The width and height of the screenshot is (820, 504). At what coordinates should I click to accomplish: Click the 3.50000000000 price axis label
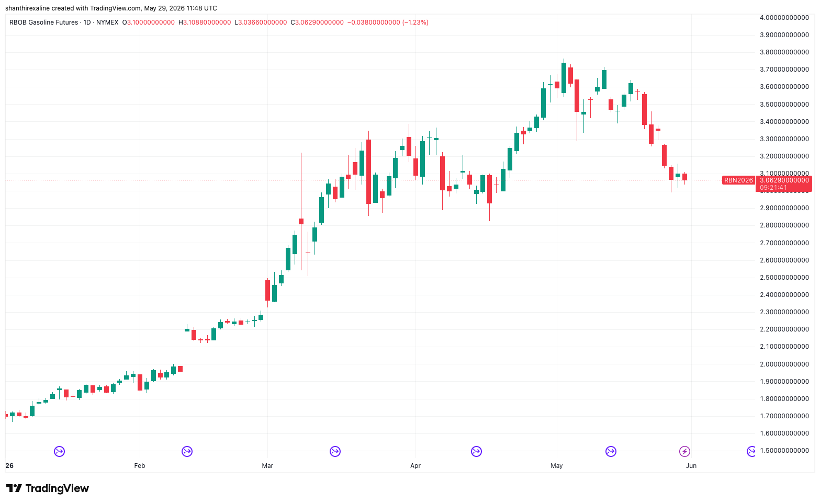[x=784, y=105]
